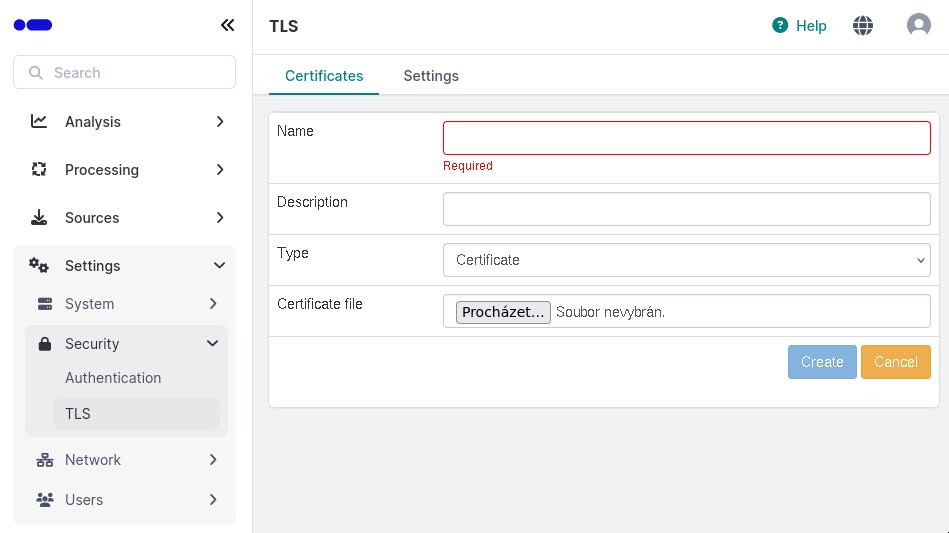Click the Name field label
Viewport: 949px width, 533px height.
(295, 131)
